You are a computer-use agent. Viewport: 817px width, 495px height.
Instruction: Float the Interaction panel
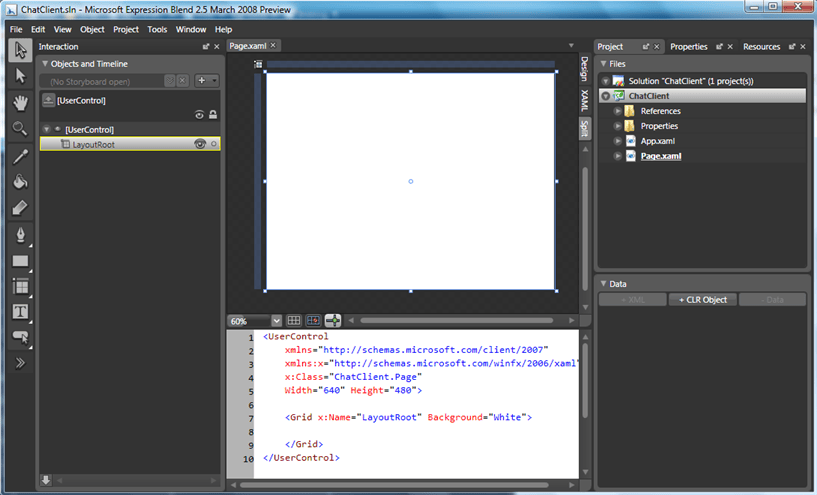coord(206,47)
